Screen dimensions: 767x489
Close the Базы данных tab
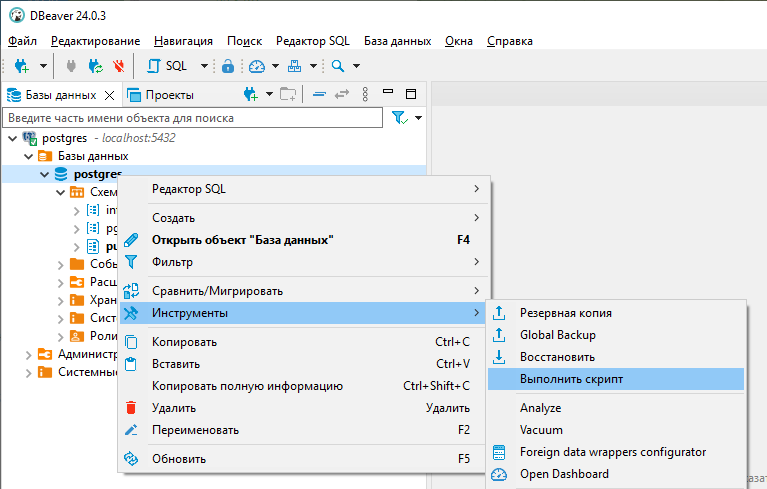(x=110, y=95)
